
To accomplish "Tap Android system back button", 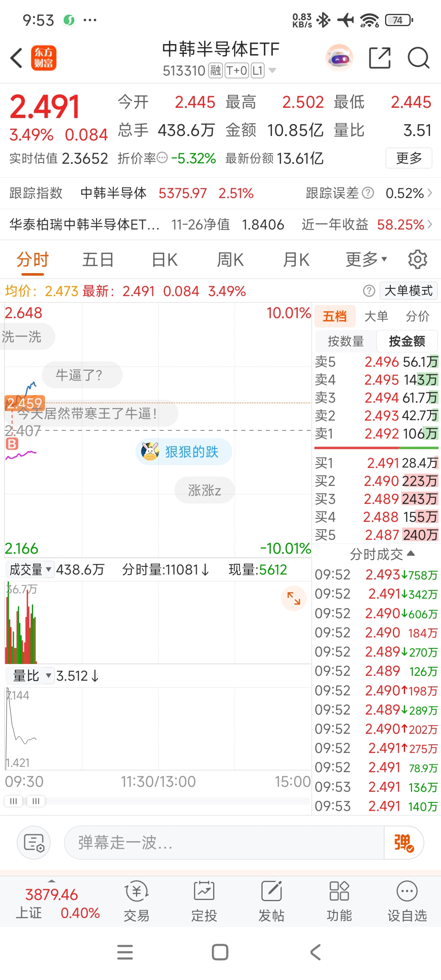I will (315, 952).
